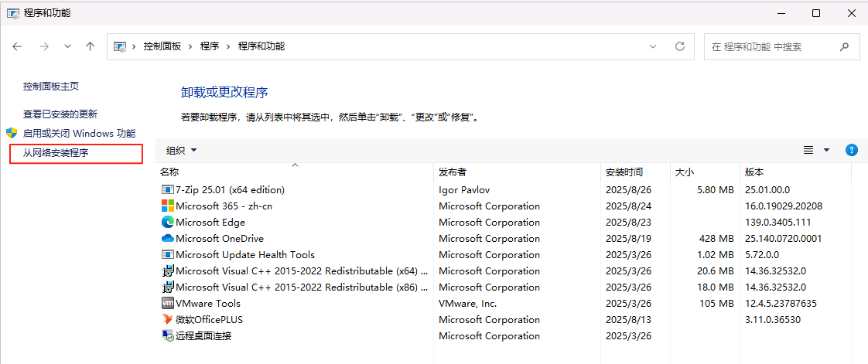Image resolution: width=868 pixels, height=364 pixels.
Task: Click the 12.4.5.23787635 version cell
Action: tap(781, 304)
